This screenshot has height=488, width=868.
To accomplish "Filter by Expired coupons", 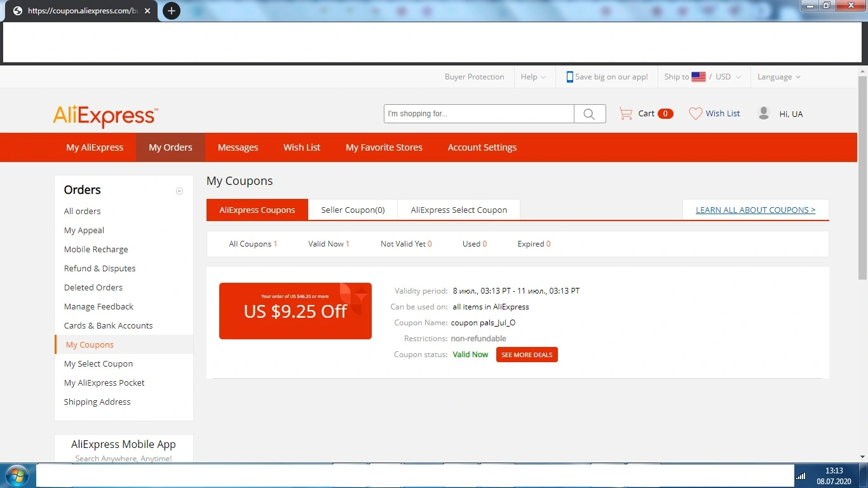I will pyautogui.click(x=534, y=244).
